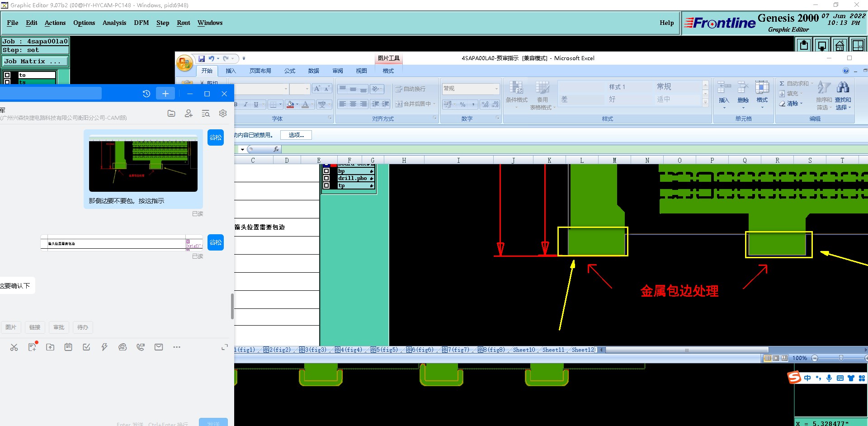Click the lightning quick reply icon
Viewport: 868px width, 426px height.
pos(104,347)
